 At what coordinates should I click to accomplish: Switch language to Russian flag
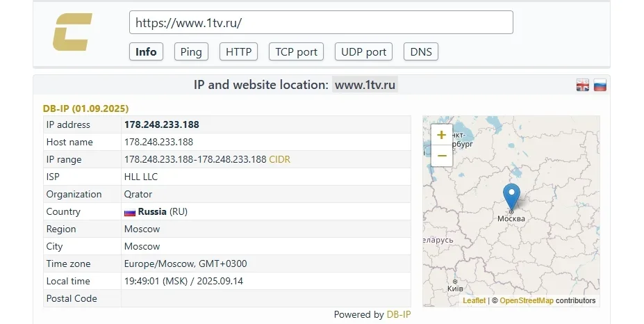click(600, 85)
